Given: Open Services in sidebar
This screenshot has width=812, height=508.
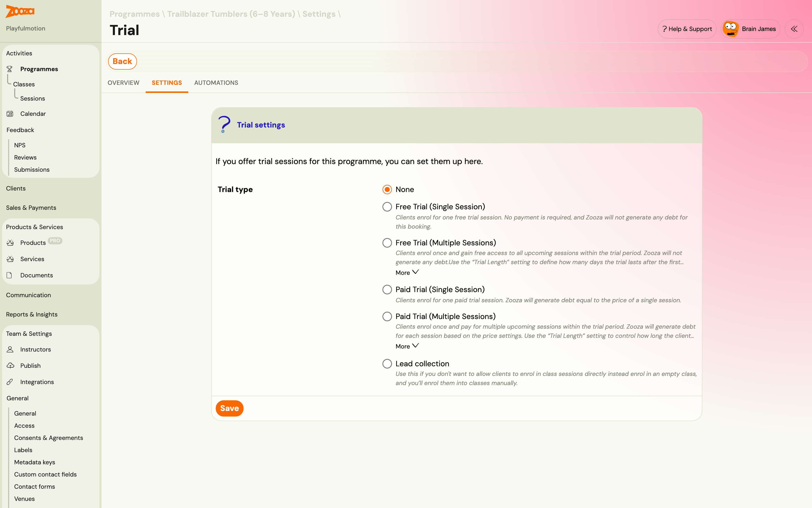Looking at the screenshot, I should [32, 259].
